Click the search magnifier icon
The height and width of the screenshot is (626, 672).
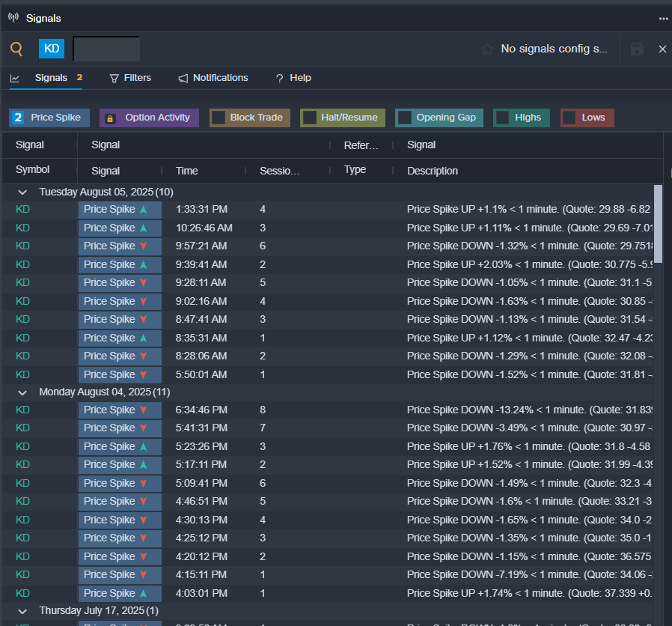[x=16, y=49]
